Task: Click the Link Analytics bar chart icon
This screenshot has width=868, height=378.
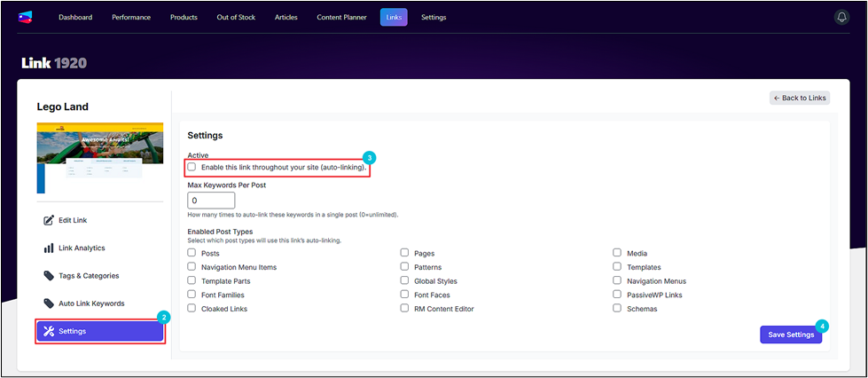Action: pyautogui.click(x=49, y=248)
